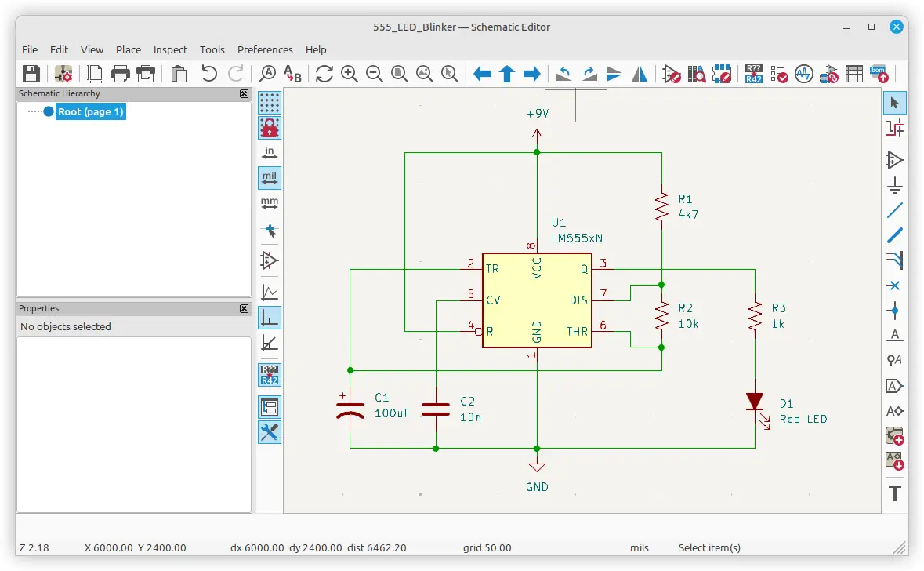Save the schematic with the floppy disk icon
924x571 pixels.
[31, 74]
